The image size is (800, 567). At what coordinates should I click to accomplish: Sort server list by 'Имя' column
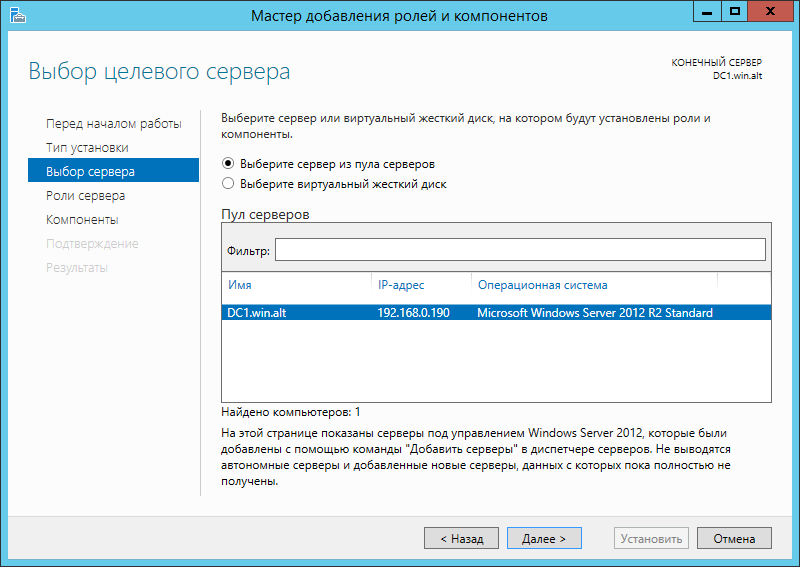coord(295,285)
